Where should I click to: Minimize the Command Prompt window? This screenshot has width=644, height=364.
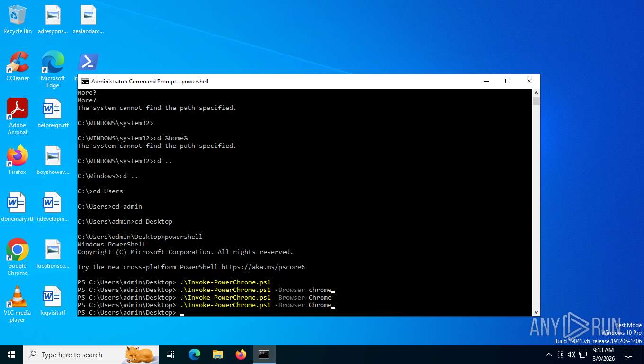click(486, 82)
